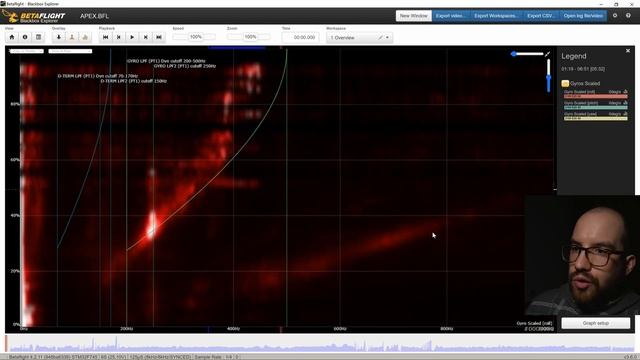
Task: Click the Export Workspaces button
Action: (x=496, y=16)
